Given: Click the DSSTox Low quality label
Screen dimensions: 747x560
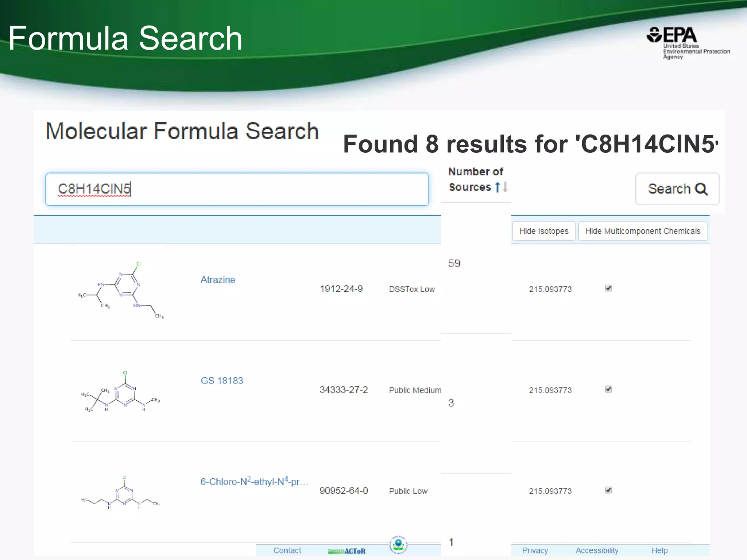Looking at the screenshot, I should pos(412,289).
